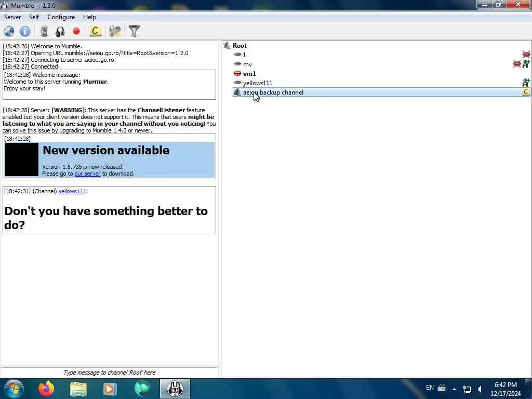Open the Windows Start button

pyautogui.click(x=14, y=389)
